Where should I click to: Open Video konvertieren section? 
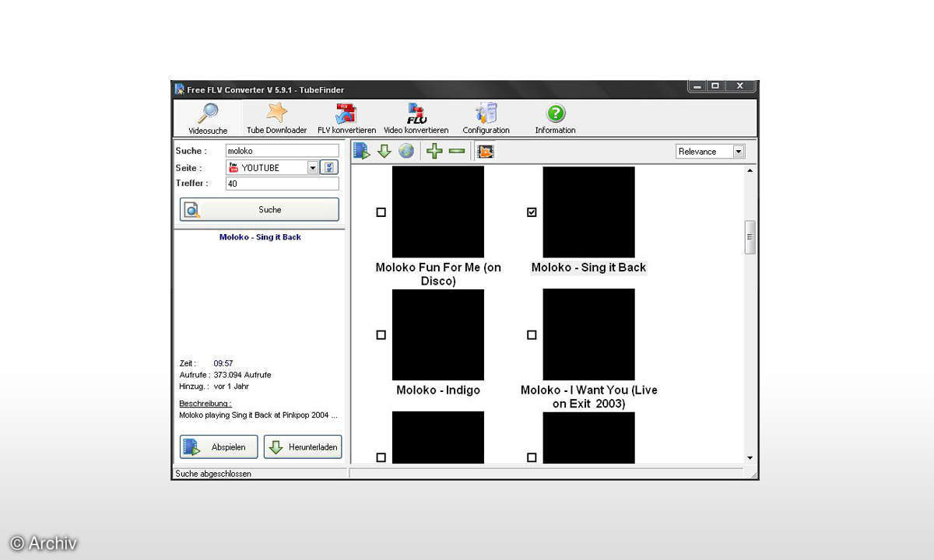coord(416,119)
